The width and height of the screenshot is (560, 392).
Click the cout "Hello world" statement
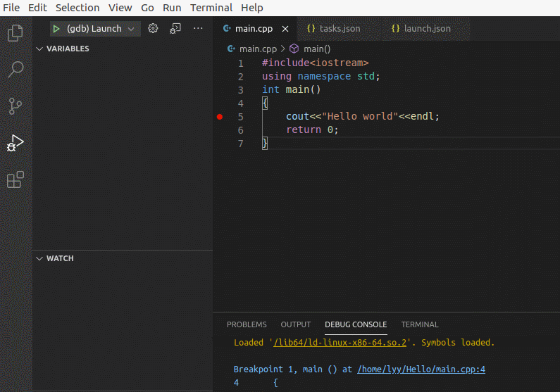tap(362, 117)
